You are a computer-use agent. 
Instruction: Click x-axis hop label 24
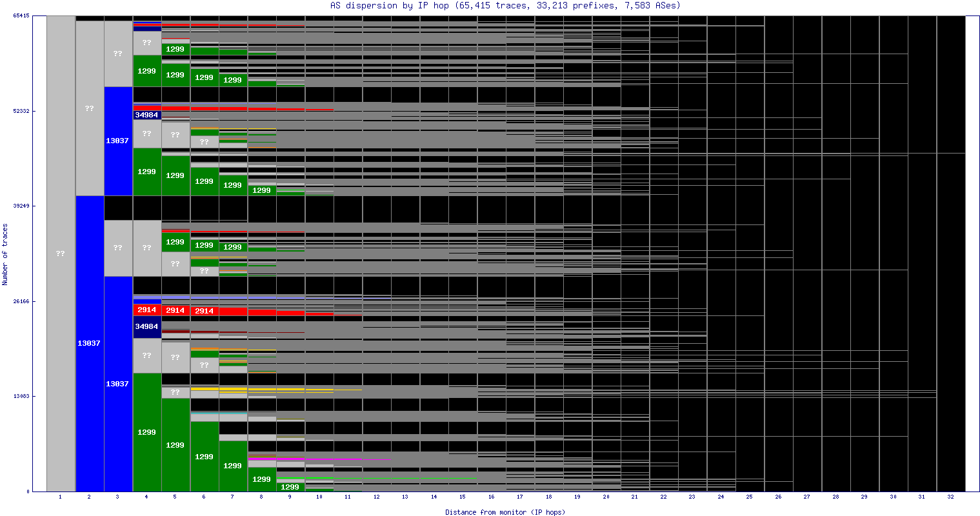[721, 497]
